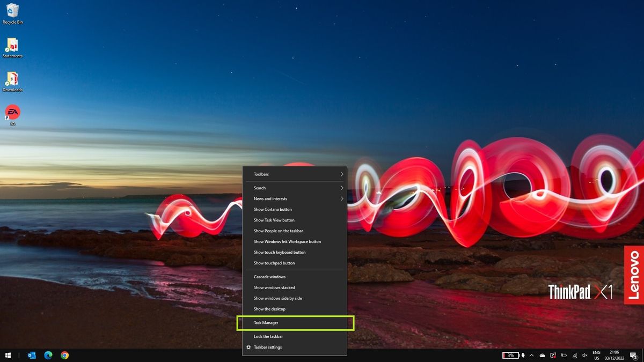The image size is (644, 362).
Task: Show hidden tray icons chevron
Action: 531,355
